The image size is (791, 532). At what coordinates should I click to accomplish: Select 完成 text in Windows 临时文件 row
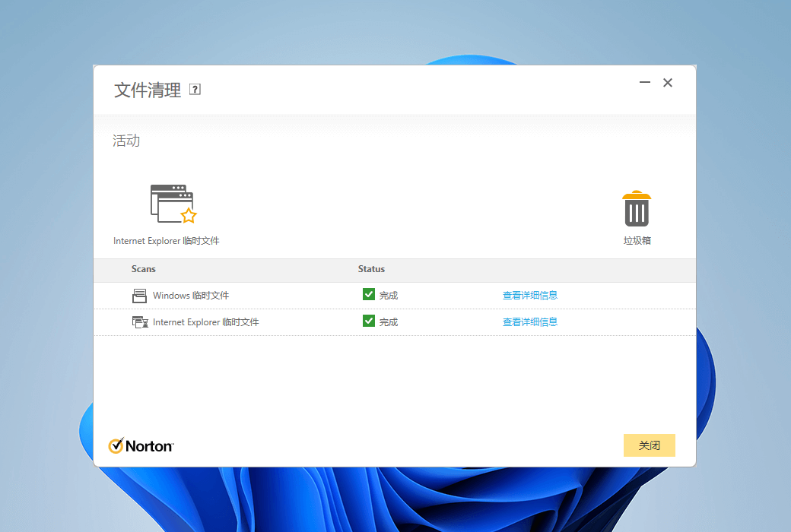pyautogui.click(x=389, y=296)
